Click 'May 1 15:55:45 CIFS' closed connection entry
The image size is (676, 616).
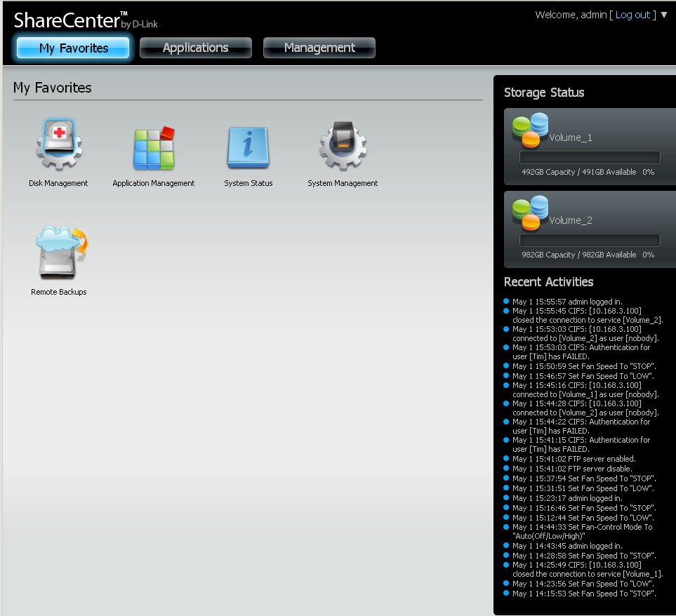coord(588,315)
